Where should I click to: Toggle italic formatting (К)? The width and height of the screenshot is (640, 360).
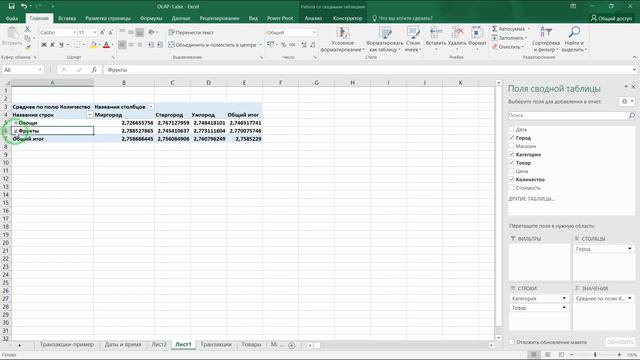tap(52, 45)
